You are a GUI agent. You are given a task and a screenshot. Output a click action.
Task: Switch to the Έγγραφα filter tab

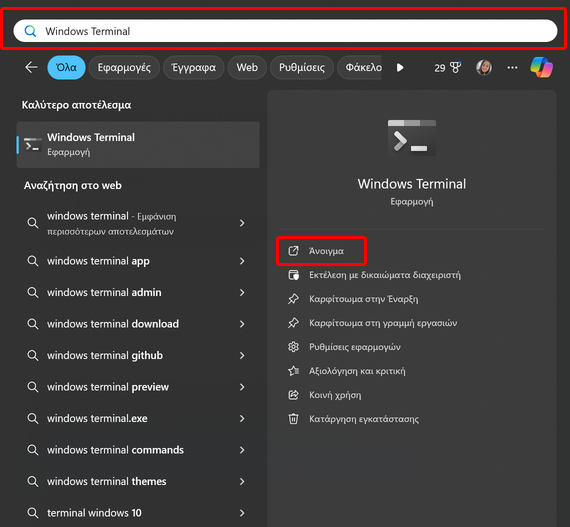193,67
